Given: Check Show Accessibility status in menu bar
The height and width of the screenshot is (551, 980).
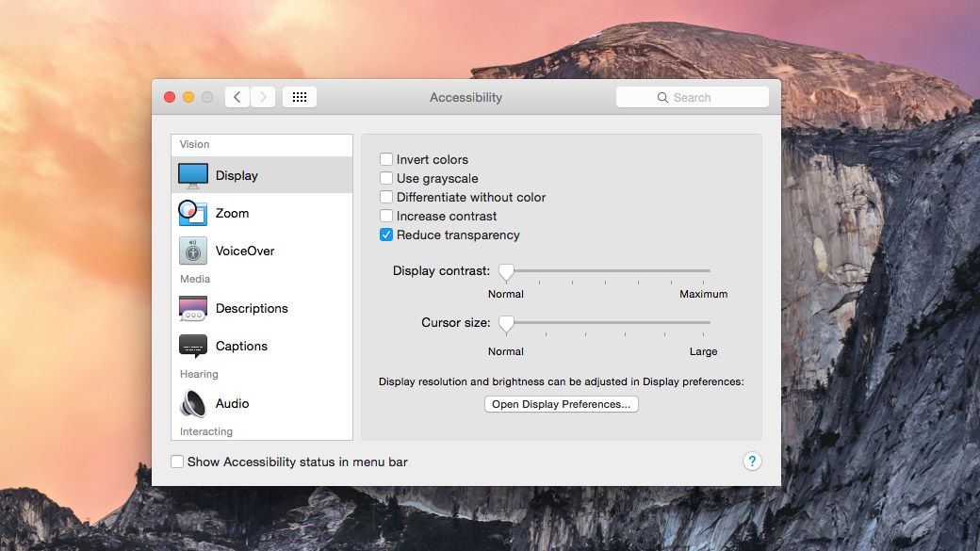Looking at the screenshot, I should coord(176,462).
